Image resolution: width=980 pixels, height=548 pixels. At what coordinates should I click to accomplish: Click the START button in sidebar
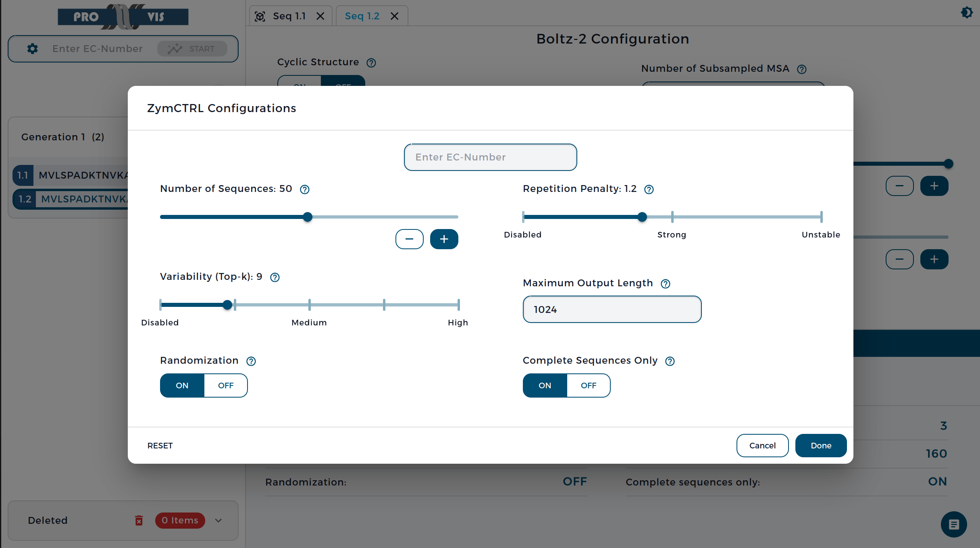[x=192, y=49]
